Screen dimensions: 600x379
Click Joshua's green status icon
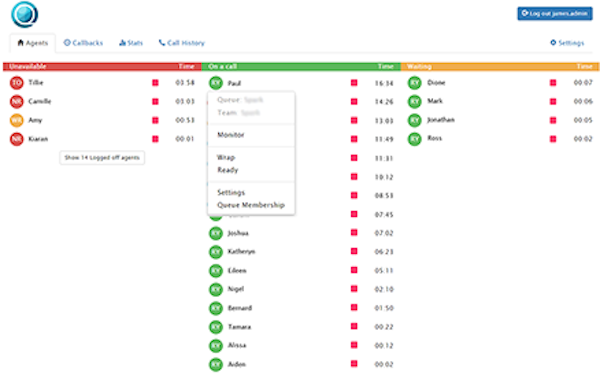[x=216, y=233]
